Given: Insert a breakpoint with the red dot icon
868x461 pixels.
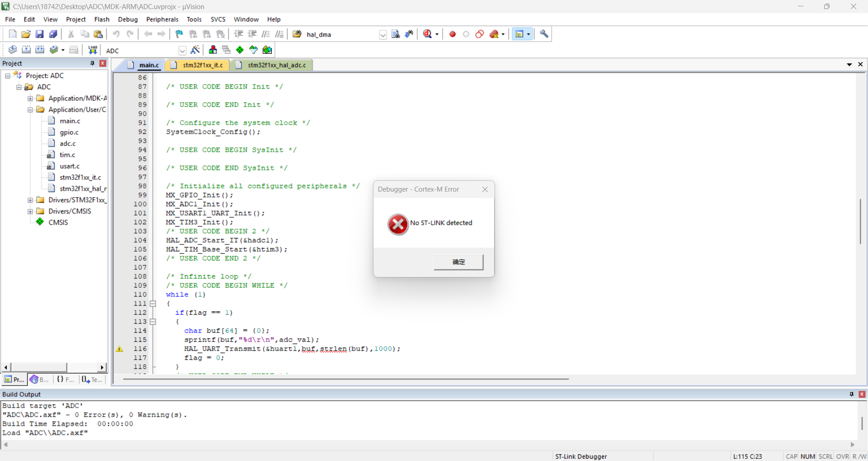Looking at the screenshot, I should click(x=452, y=34).
